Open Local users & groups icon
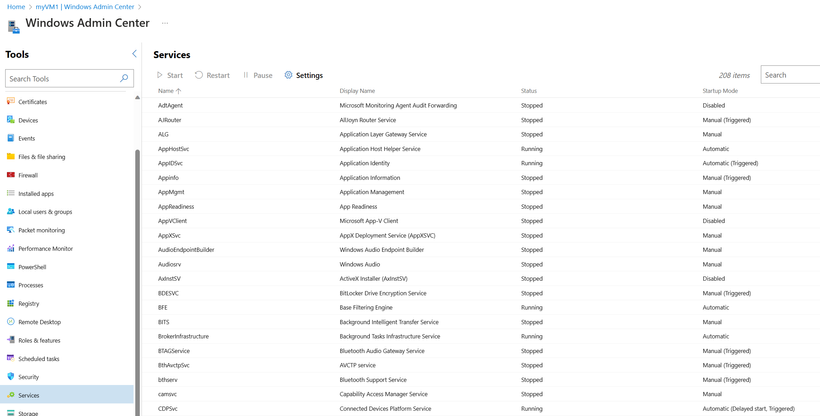The width and height of the screenshot is (820, 416). point(10,211)
